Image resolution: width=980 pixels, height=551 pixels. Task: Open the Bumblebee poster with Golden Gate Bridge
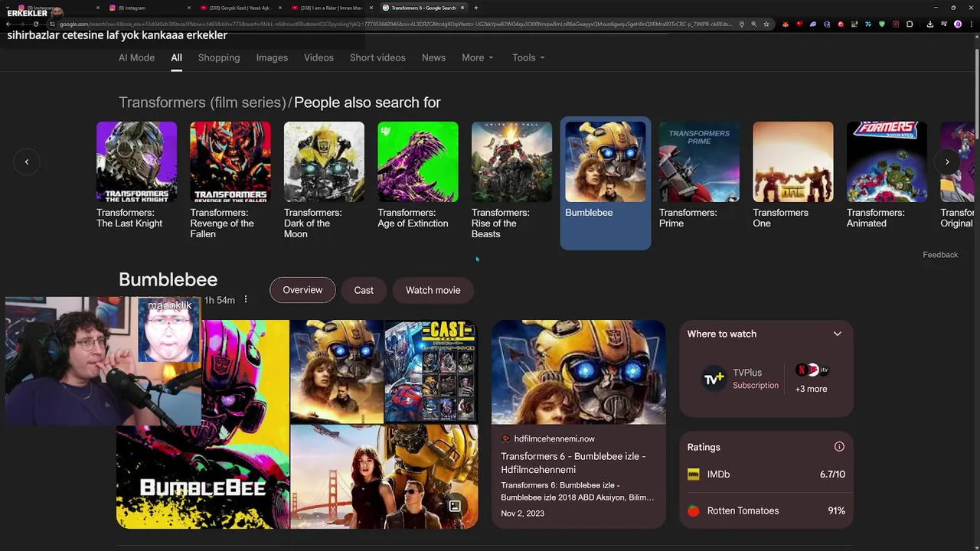(384, 477)
